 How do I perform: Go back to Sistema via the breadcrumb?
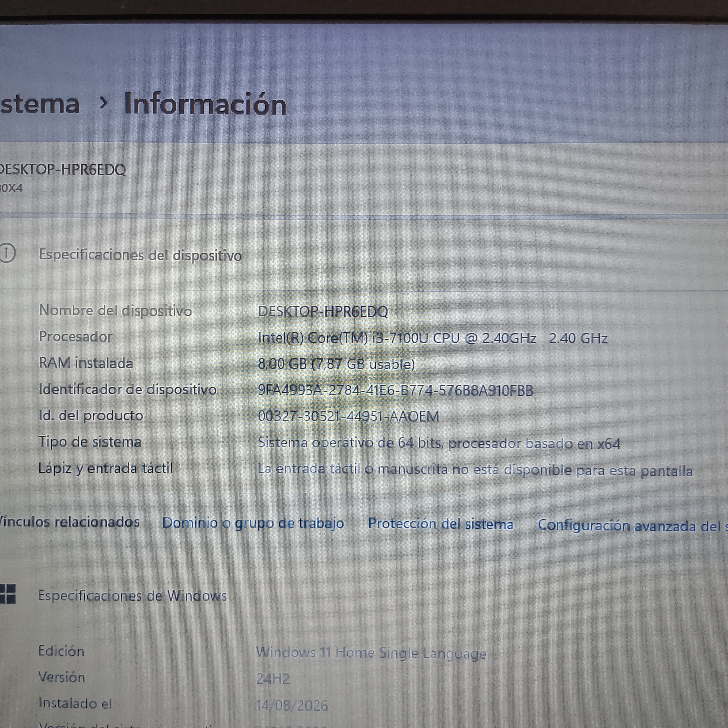[x=40, y=104]
